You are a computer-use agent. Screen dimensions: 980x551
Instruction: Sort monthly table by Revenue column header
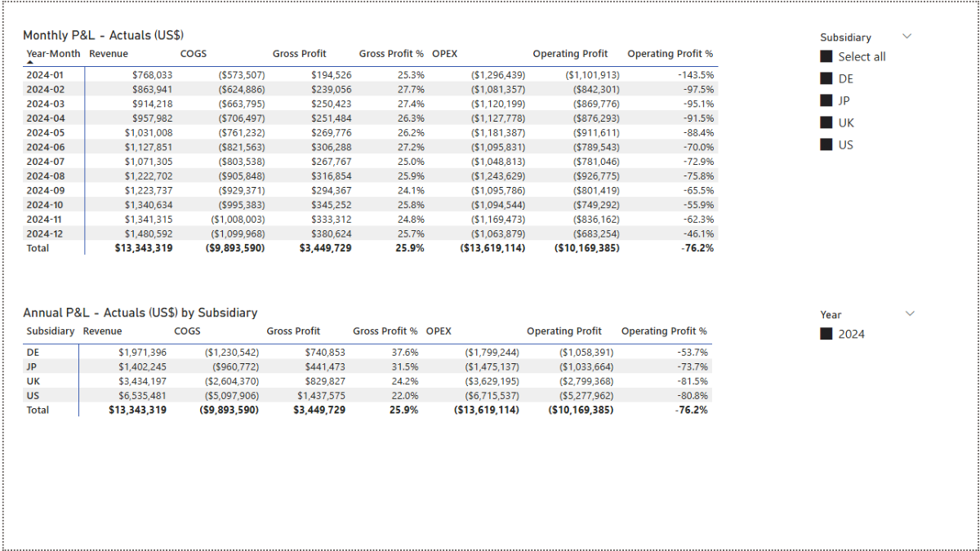tap(109, 54)
